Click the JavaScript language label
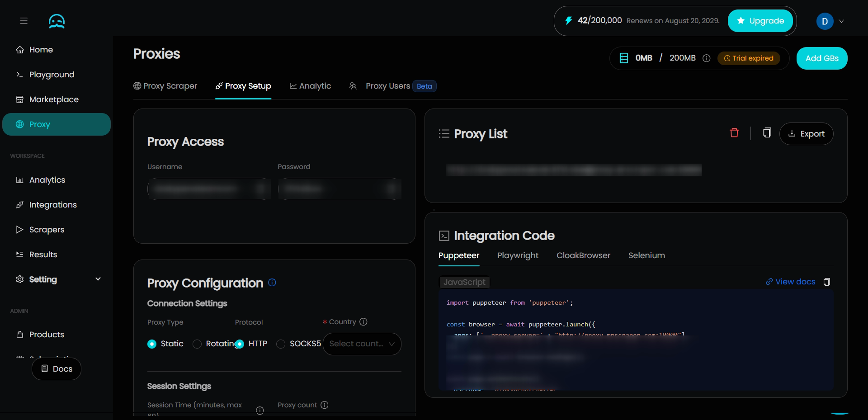The height and width of the screenshot is (420, 868). pos(464,282)
